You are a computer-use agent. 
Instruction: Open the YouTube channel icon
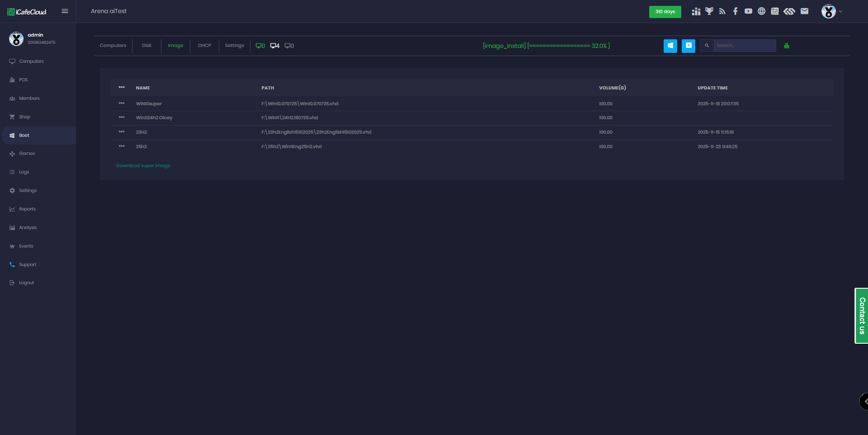pos(748,11)
